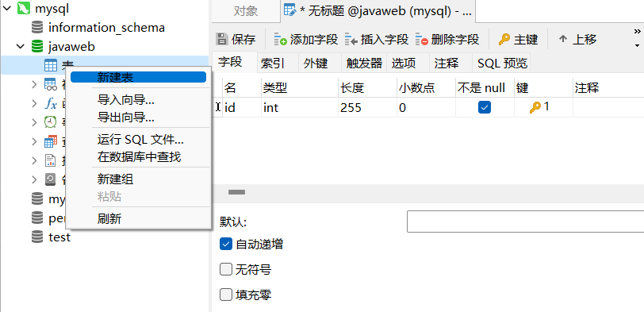This screenshot has width=644, height=312.
Task: Click the 0 decimal cell
Action: coord(427,108)
